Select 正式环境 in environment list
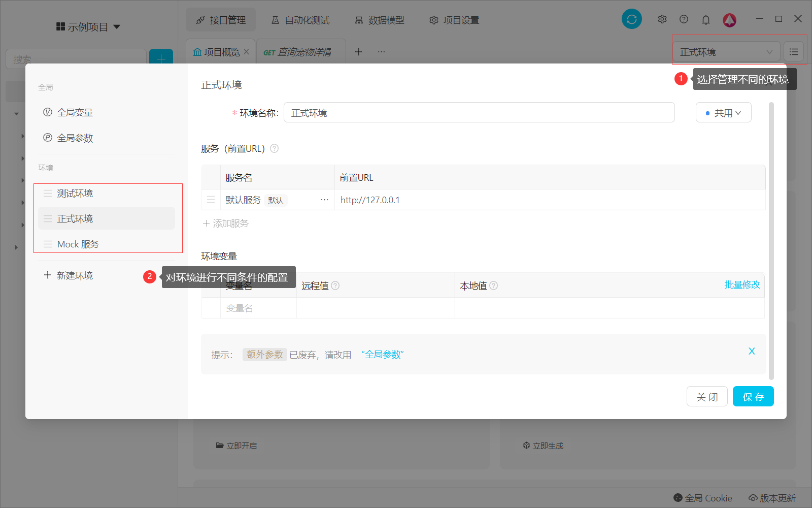This screenshot has width=812, height=508. (107, 218)
